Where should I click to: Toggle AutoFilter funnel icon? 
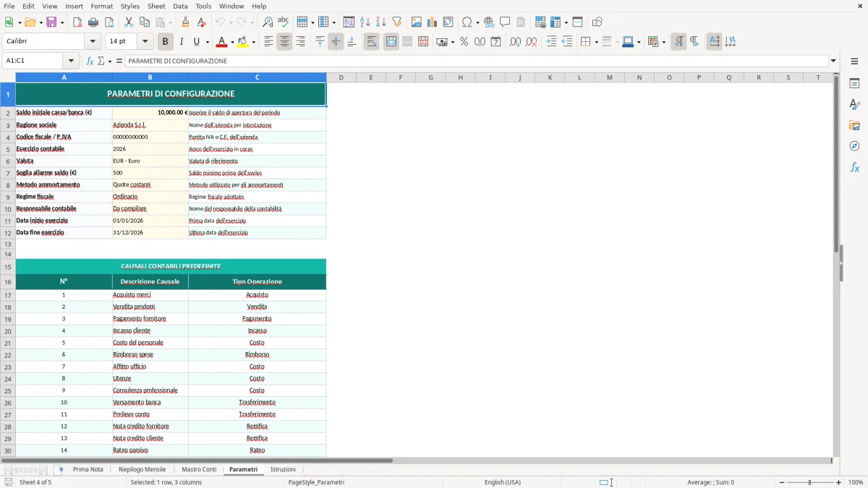tap(397, 22)
